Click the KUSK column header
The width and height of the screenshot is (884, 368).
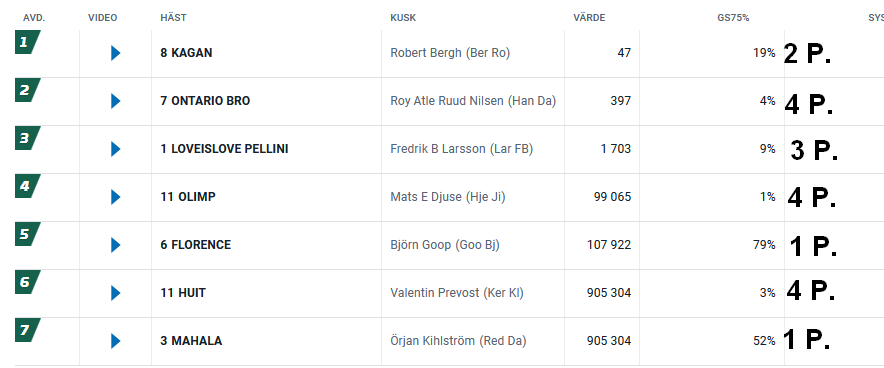[x=403, y=17]
